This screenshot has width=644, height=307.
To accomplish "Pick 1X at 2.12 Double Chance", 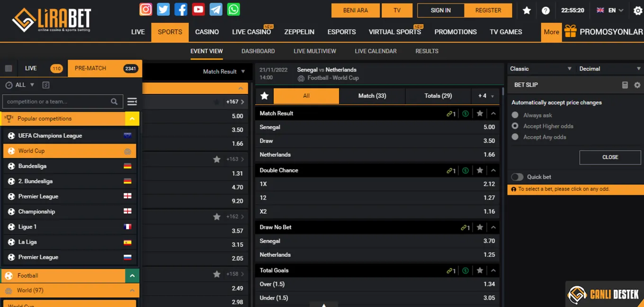I will pyautogui.click(x=377, y=184).
